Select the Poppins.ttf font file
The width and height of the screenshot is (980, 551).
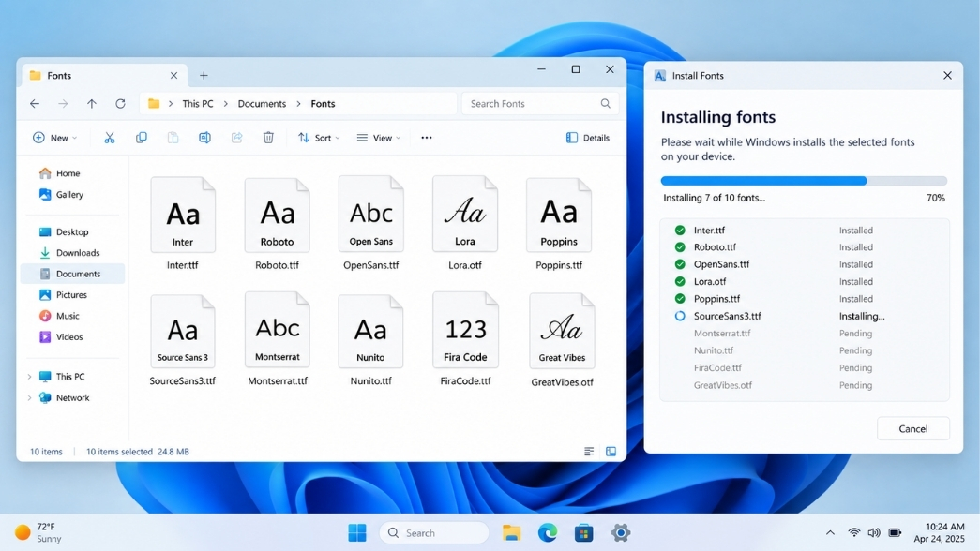click(559, 224)
